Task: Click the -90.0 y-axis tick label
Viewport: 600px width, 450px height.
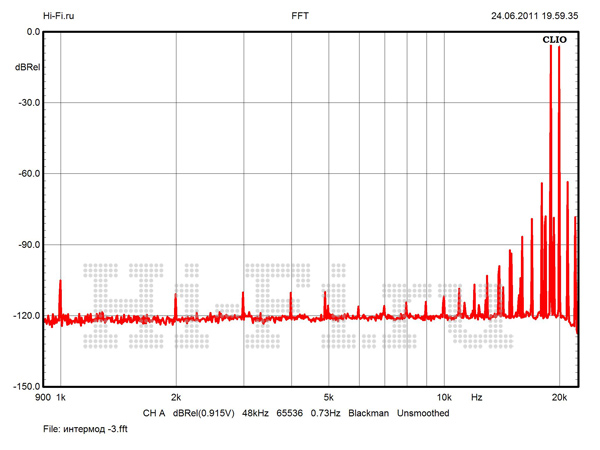Action: pos(28,245)
